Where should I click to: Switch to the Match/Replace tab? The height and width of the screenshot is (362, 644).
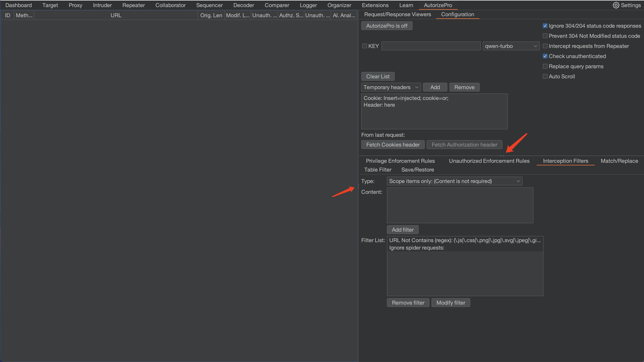pos(619,161)
